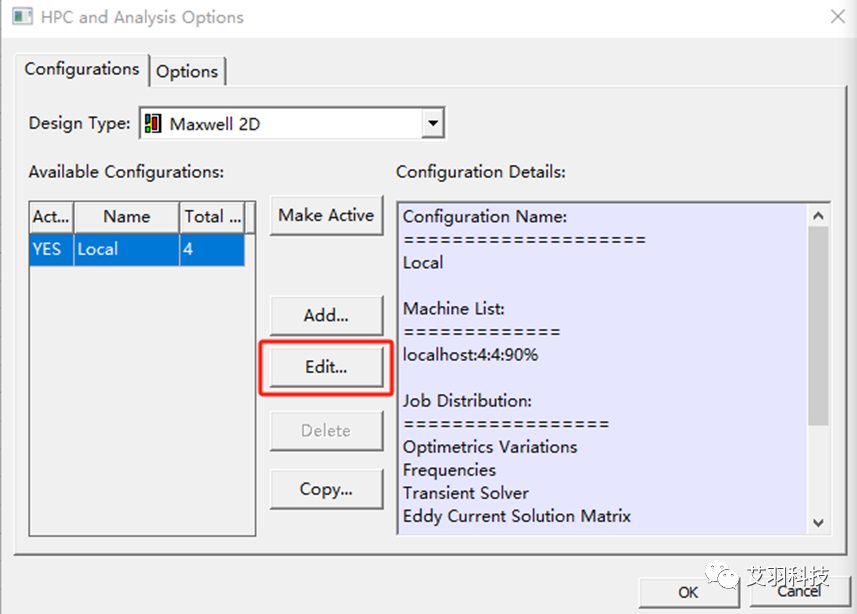The image size is (857, 614).
Task: Click the Make Active button
Action: (x=326, y=215)
